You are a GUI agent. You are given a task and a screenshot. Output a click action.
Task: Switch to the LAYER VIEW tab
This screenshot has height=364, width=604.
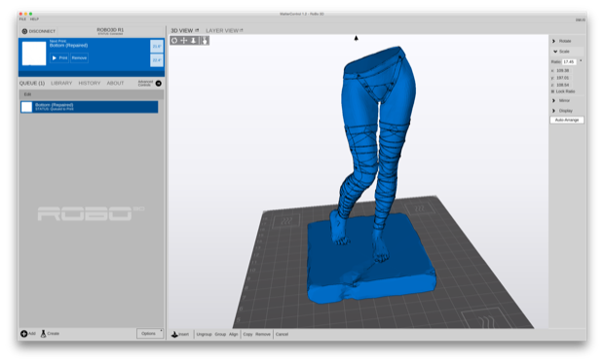222,30
